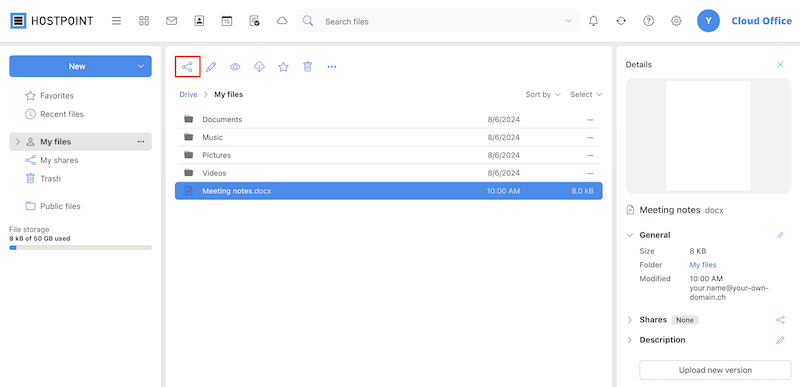Open the Sort by dropdown
Screen dimensions: 800x387
543,94
